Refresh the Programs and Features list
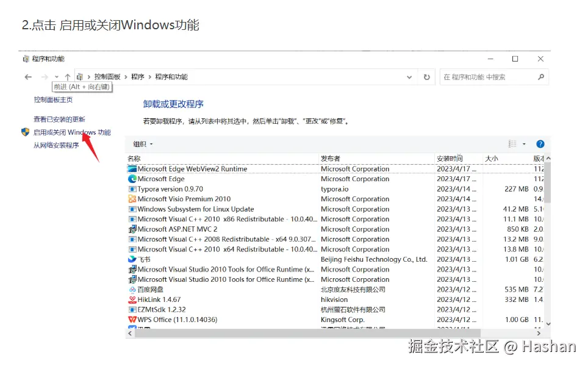Image resolution: width=588 pixels, height=366 pixels. (427, 77)
